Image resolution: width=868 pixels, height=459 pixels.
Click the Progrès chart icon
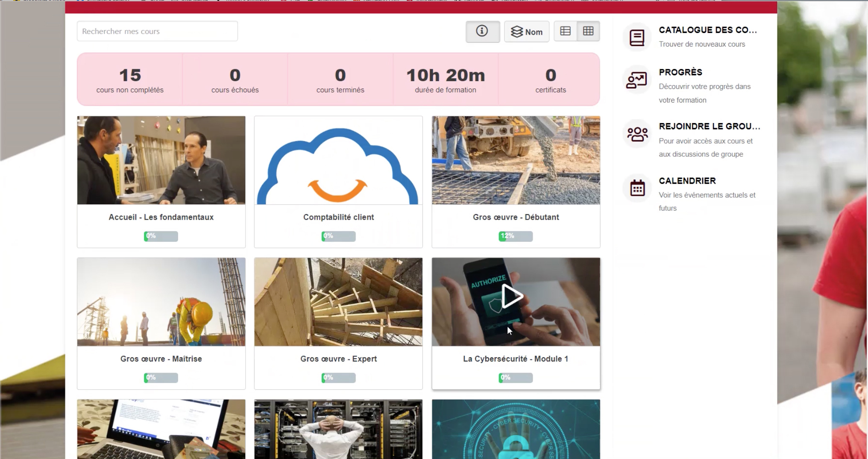click(x=637, y=80)
